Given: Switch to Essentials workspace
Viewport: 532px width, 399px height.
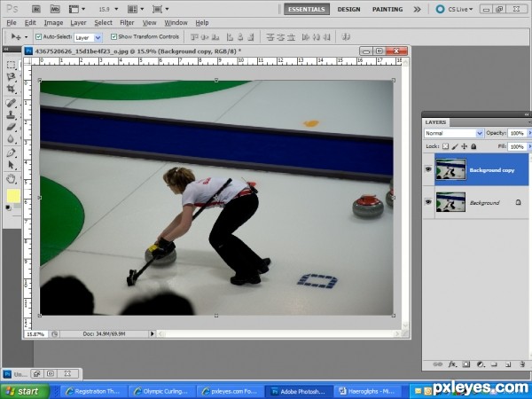Looking at the screenshot, I should coord(307,9).
